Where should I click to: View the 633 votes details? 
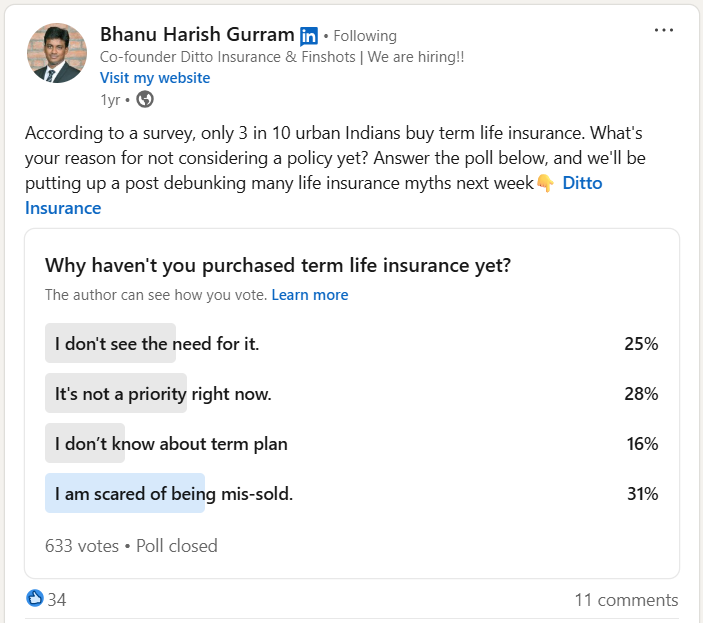(x=82, y=546)
